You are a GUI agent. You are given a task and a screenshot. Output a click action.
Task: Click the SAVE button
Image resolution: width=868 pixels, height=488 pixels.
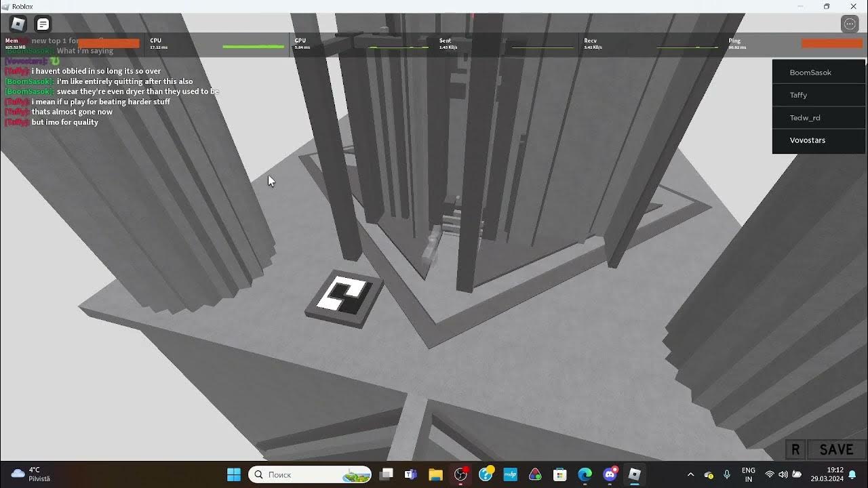click(x=836, y=449)
